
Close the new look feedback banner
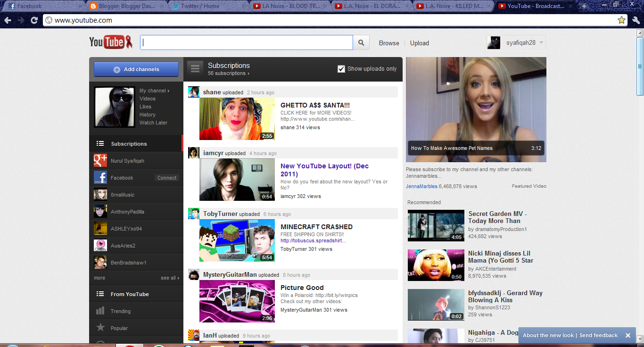628,335
